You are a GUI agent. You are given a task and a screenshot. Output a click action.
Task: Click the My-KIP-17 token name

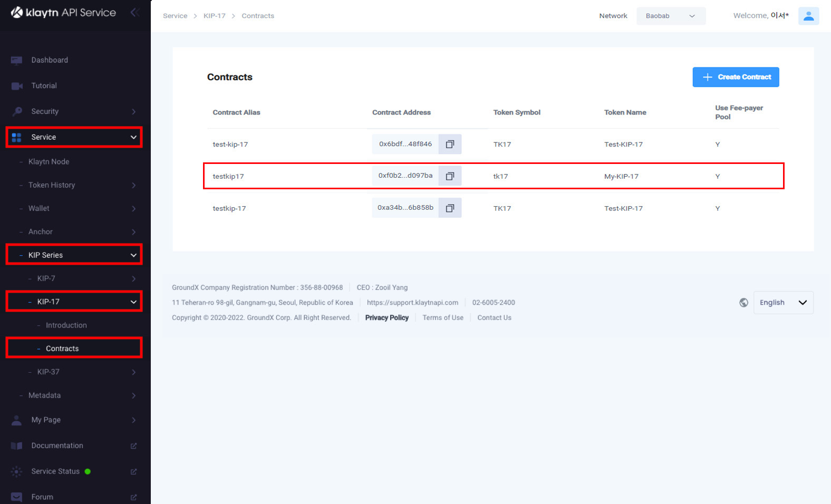point(621,176)
